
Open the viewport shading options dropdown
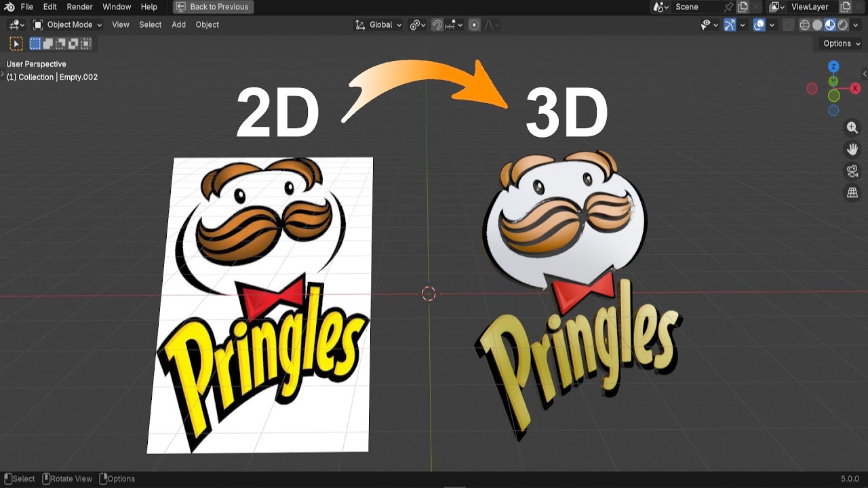pyautogui.click(x=856, y=24)
